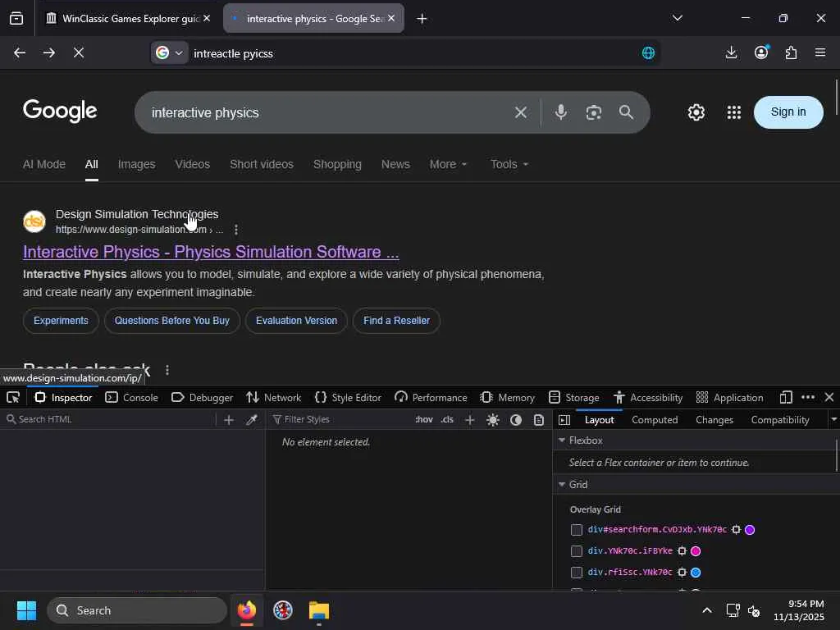This screenshot has width=840, height=630.
Task: Open more options for Design Simulation result
Action: (236, 230)
